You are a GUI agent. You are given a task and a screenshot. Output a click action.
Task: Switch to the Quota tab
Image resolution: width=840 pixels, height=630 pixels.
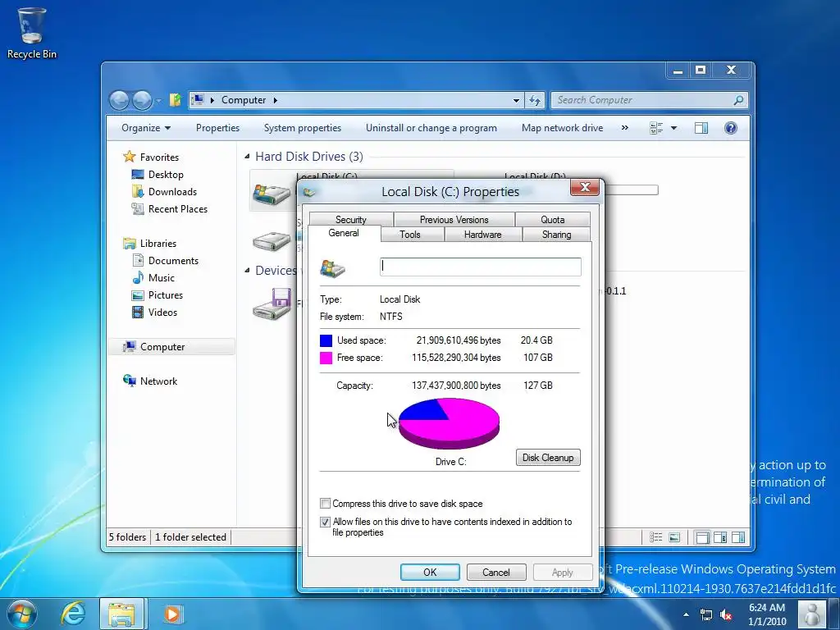pos(553,220)
